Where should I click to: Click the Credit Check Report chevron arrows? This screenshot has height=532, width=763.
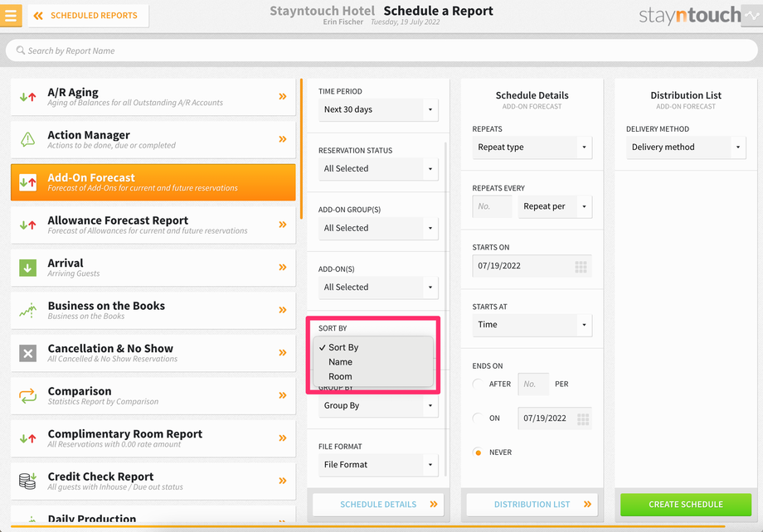[x=283, y=481]
